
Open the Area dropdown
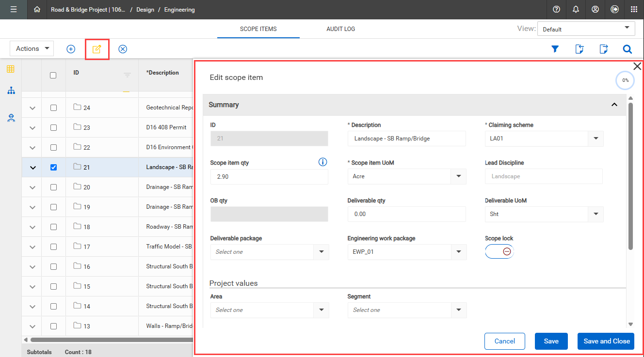pos(270,310)
